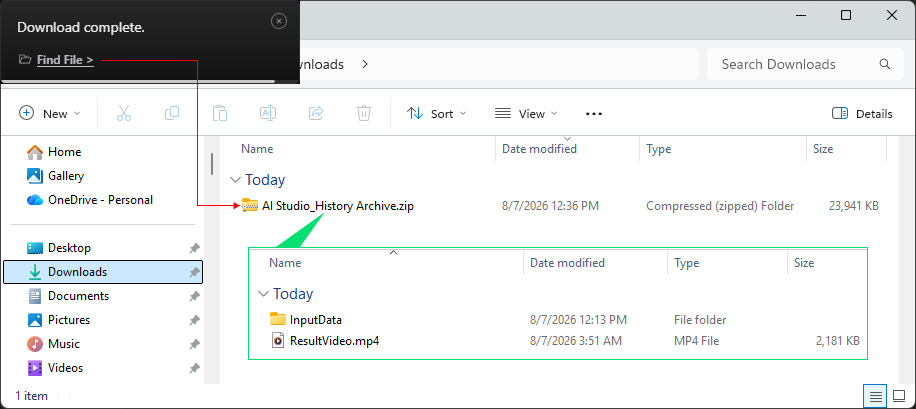Click the Find File link
The height and width of the screenshot is (409, 916).
coord(65,60)
